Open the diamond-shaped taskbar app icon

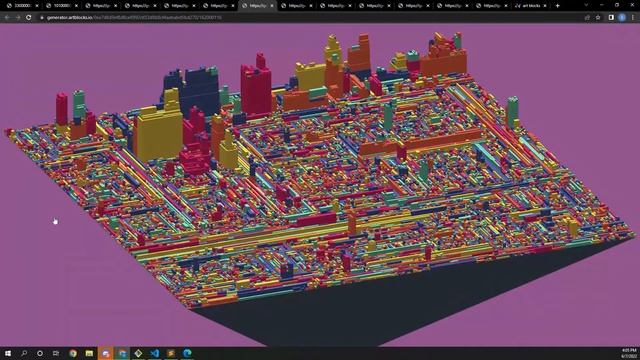[138, 353]
